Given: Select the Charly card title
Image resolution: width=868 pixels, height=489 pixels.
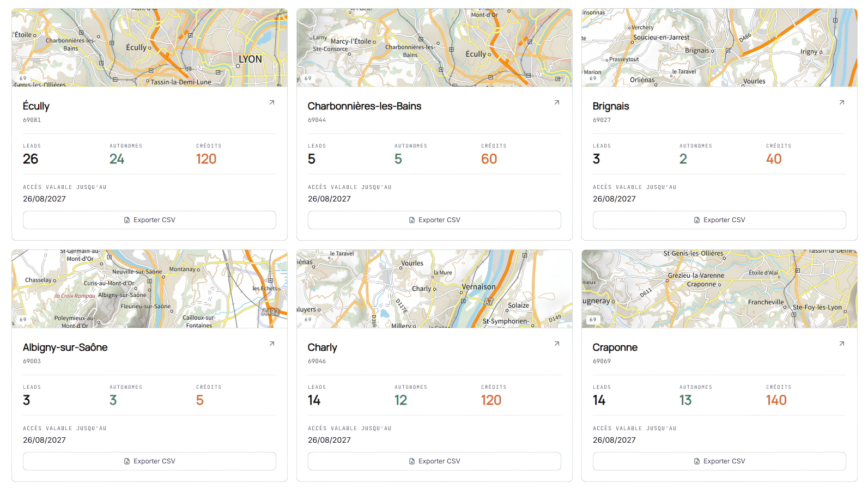Looking at the screenshot, I should [x=323, y=347].
